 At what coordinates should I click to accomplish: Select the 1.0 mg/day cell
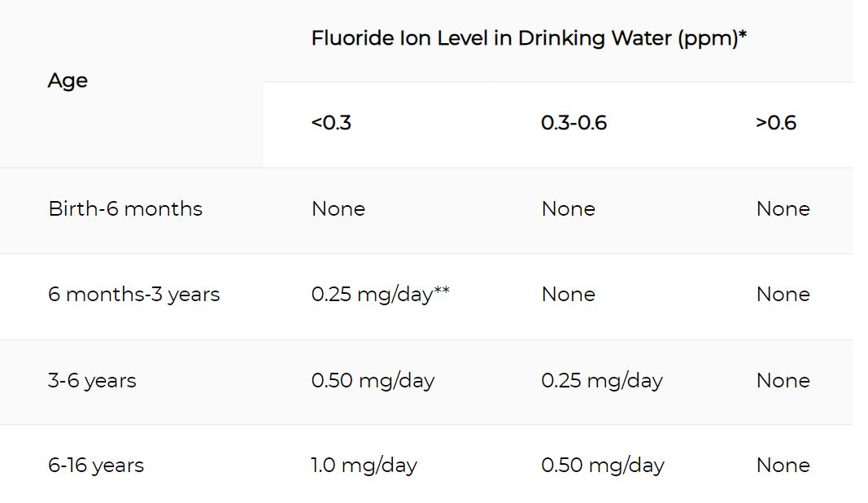pyautogui.click(x=364, y=466)
